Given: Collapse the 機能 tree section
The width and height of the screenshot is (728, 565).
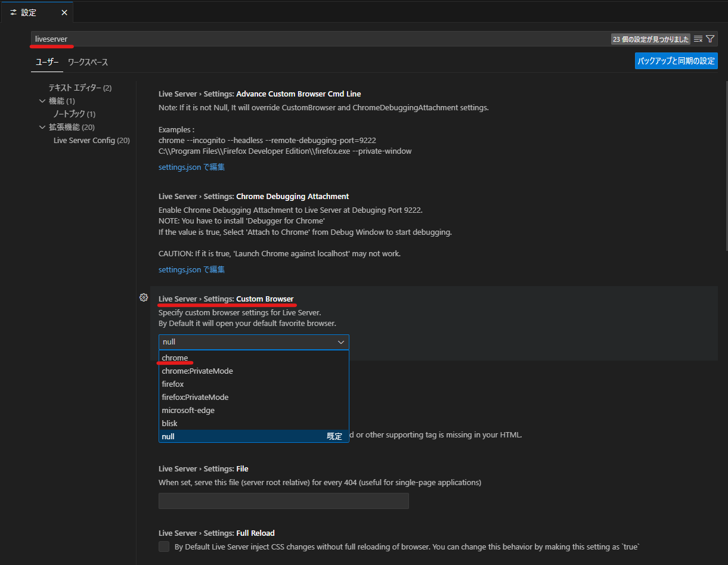Looking at the screenshot, I should point(42,101).
